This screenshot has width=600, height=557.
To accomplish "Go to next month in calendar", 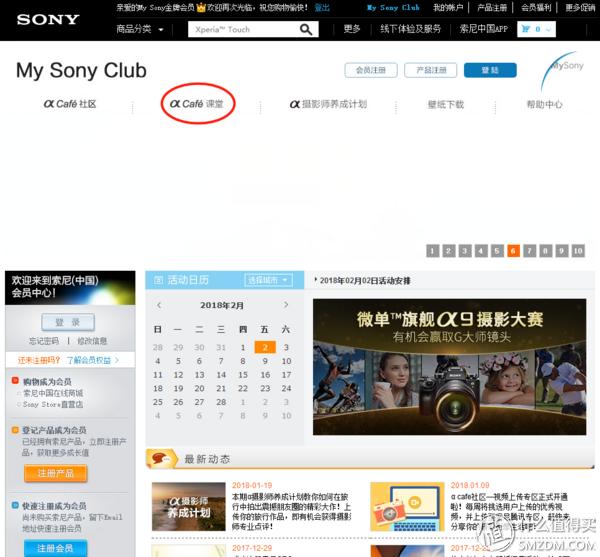I will point(286,305).
